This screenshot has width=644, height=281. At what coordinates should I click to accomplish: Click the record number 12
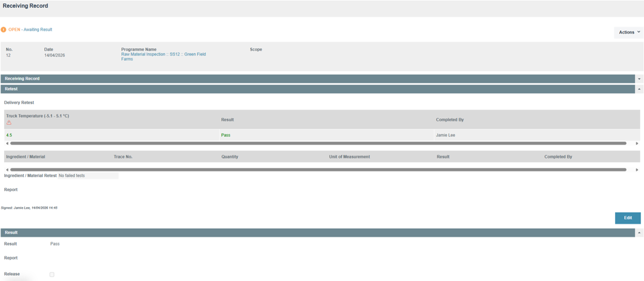[x=8, y=55]
